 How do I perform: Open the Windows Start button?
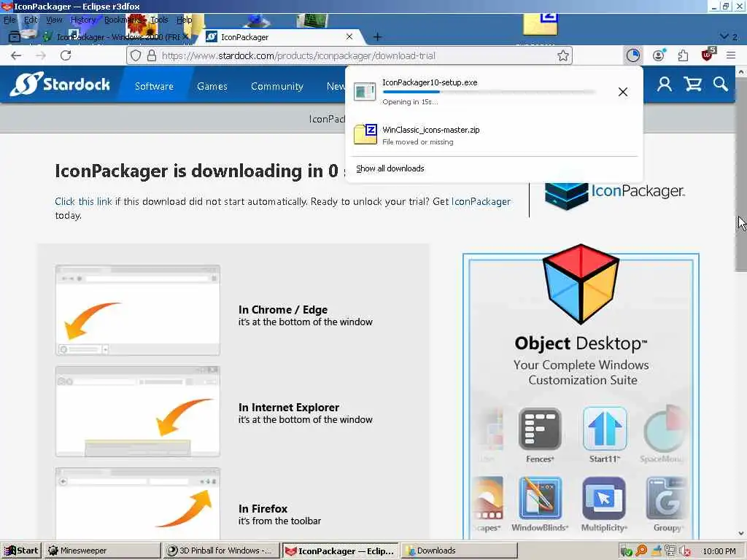21,551
